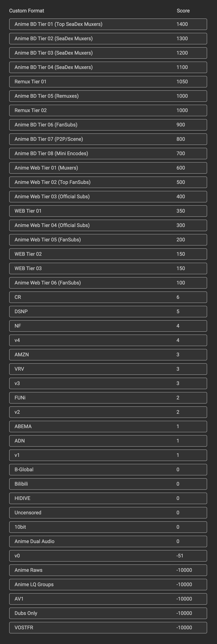
Task: Focus the Anime Web Tier 04 score input
Action: click(181, 225)
